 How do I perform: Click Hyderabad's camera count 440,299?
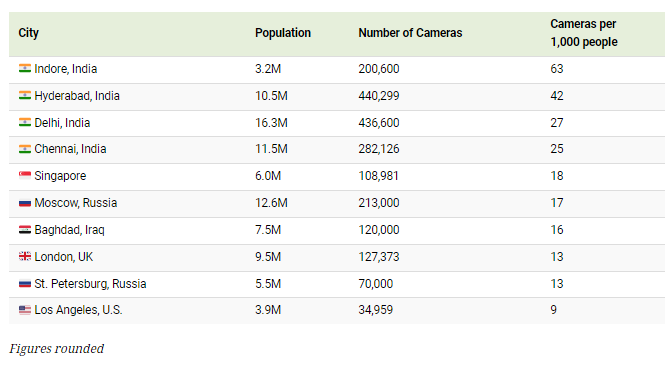point(379,96)
